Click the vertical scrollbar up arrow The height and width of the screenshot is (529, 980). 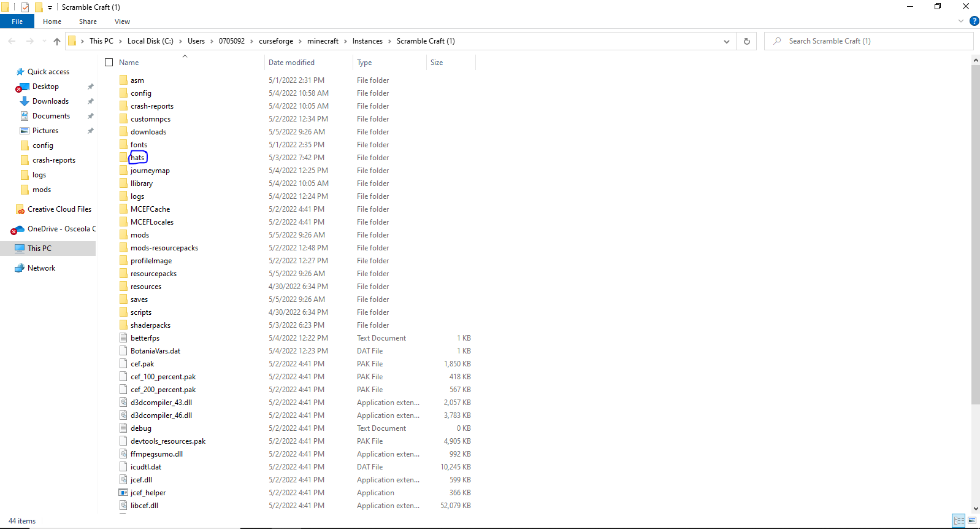[975, 60]
